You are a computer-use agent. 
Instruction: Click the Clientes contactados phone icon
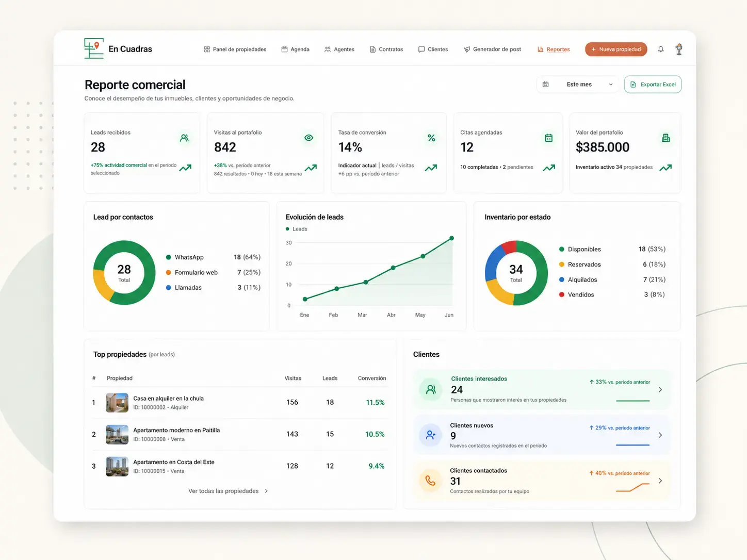coord(431,481)
